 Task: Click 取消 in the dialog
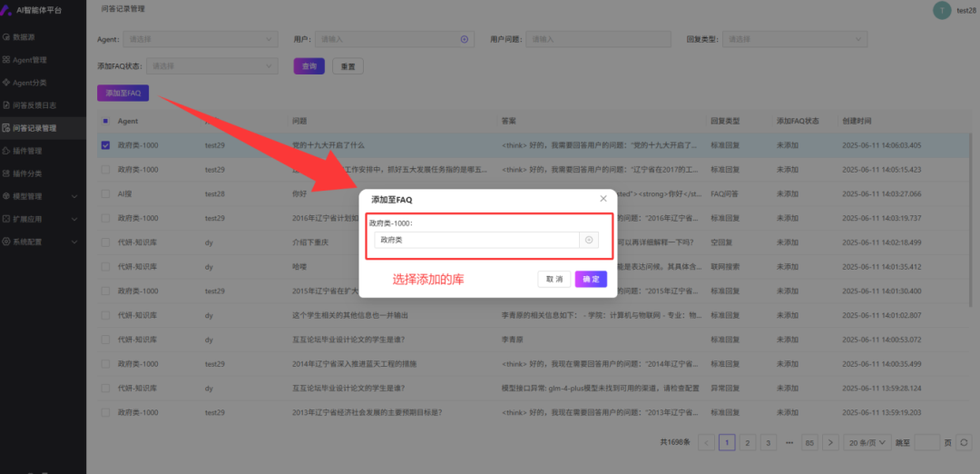point(554,279)
